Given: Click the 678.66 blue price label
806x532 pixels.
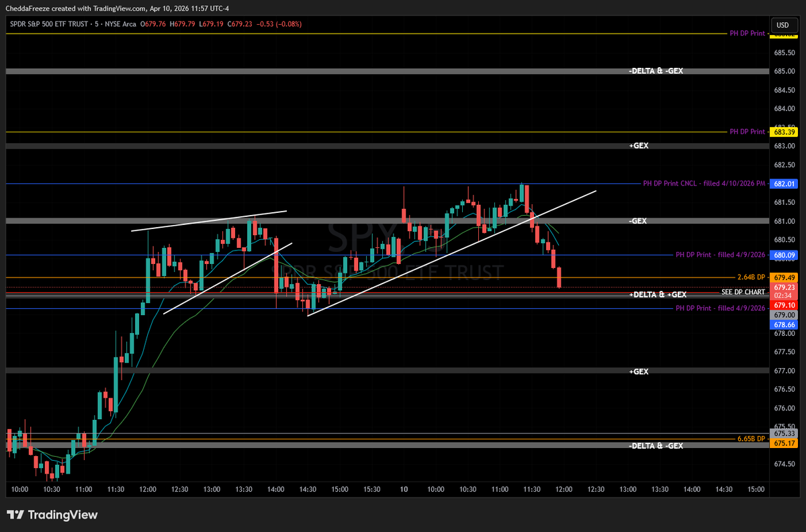Looking at the screenshot, I should point(785,324).
